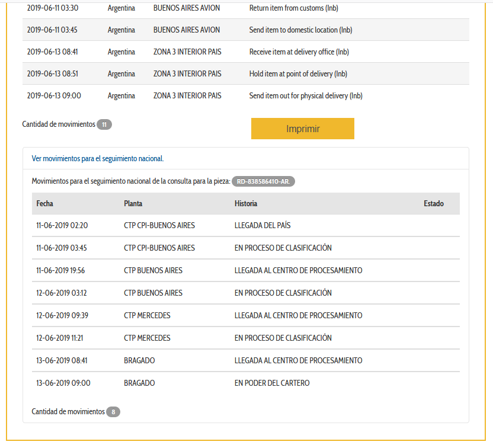
Task: Select the Planta column header
Action: coord(133,203)
